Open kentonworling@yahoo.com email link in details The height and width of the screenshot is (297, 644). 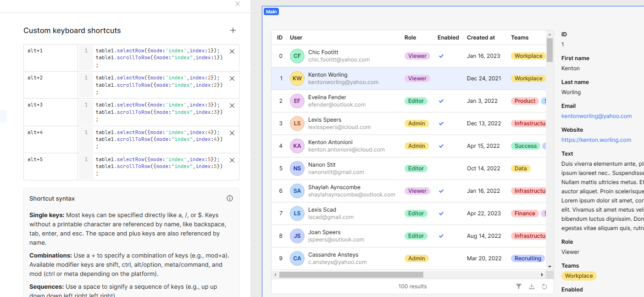(x=596, y=116)
